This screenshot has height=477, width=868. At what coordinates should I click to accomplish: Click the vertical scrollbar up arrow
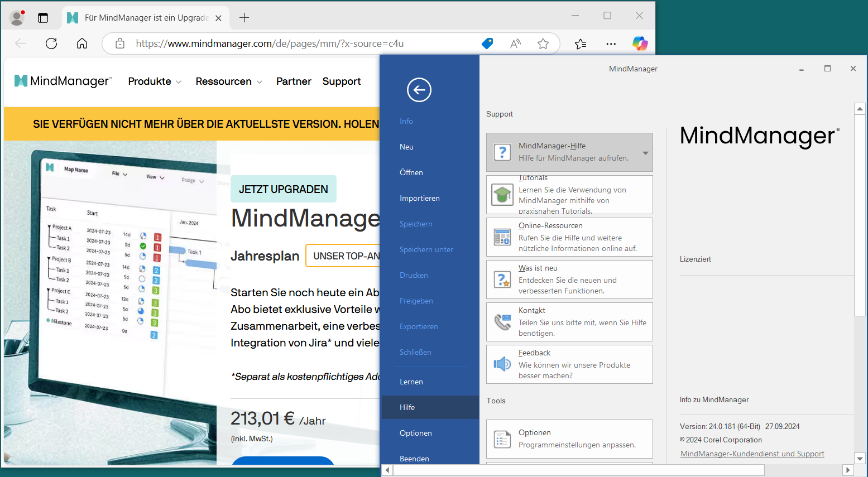860,109
